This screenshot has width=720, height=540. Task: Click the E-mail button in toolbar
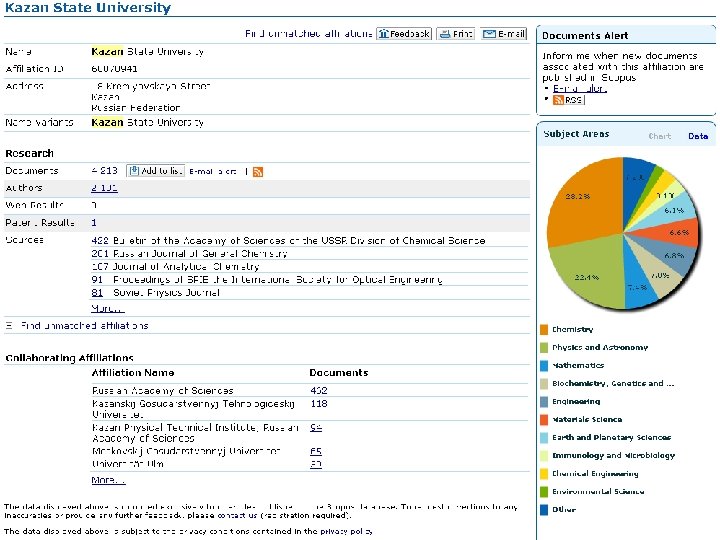click(x=504, y=34)
